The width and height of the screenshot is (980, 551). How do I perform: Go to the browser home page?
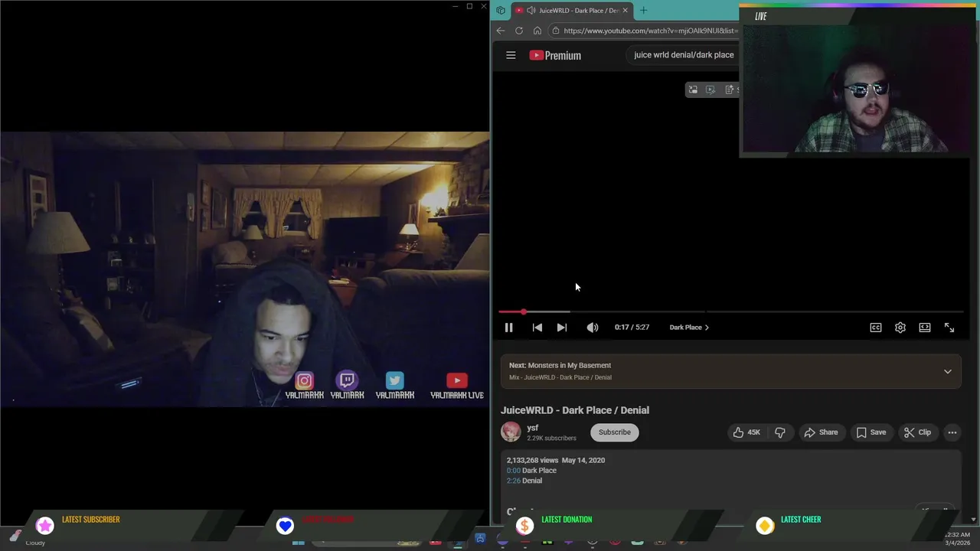pos(537,31)
